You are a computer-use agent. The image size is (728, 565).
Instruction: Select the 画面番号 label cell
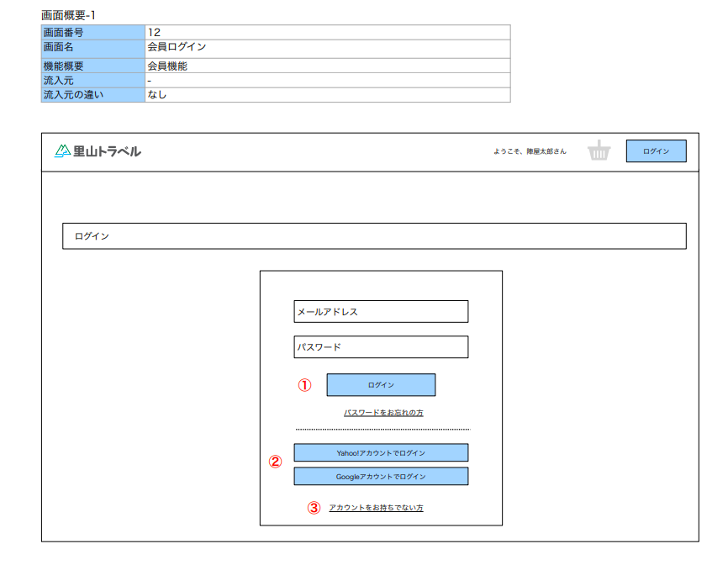click(92, 33)
